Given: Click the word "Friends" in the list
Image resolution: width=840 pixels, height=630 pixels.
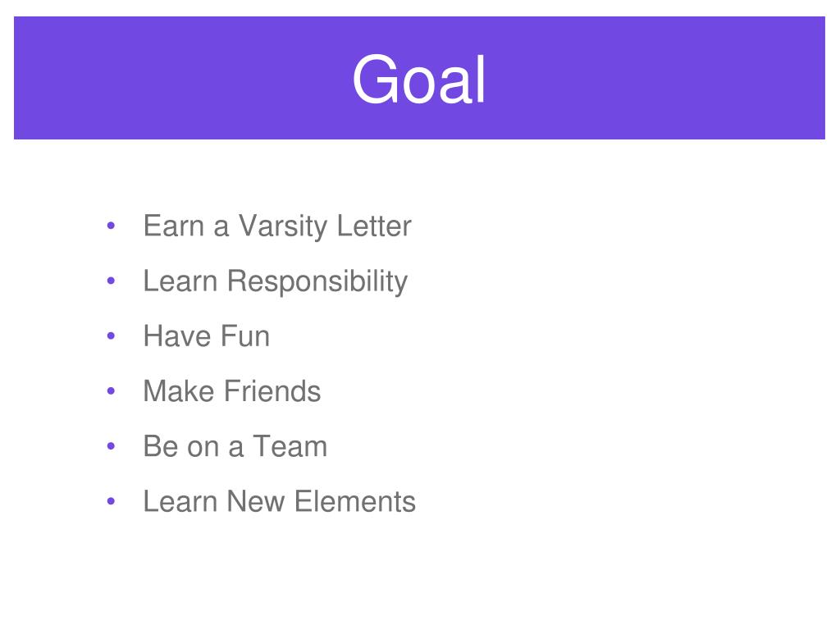Looking at the screenshot, I should coord(272,391).
